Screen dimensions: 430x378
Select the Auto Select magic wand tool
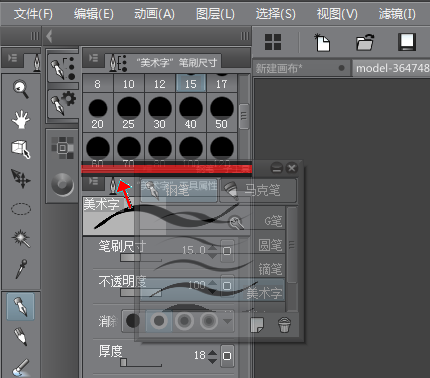click(x=21, y=238)
